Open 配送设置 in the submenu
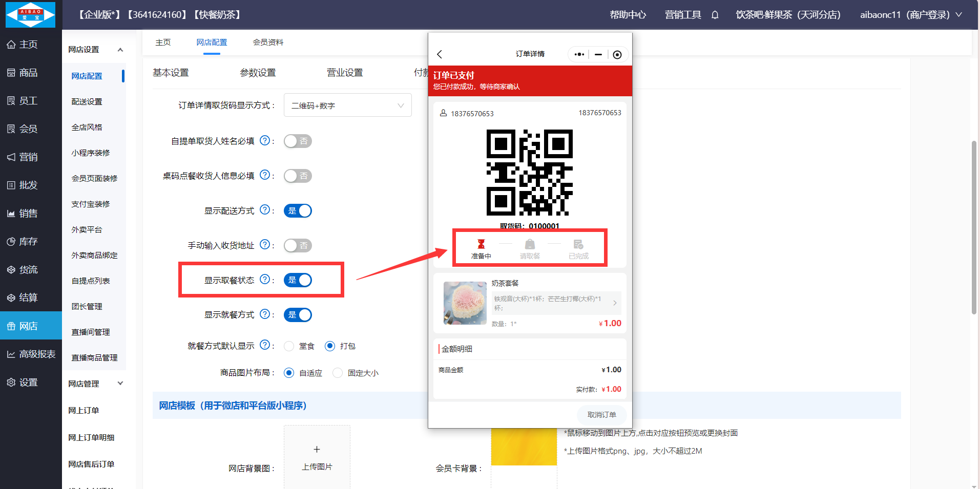Viewport: 980px width, 489px height. pyautogui.click(x=87, y=102)
